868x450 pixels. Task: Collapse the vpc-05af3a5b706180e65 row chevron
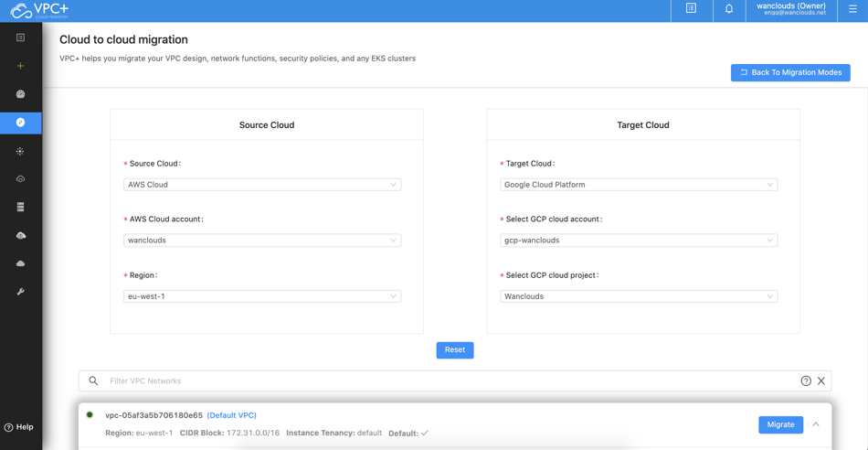coord(816,424)
